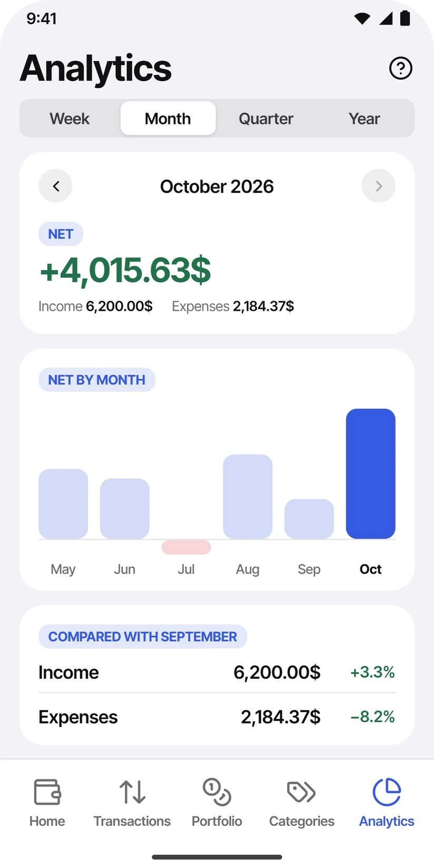The image size is (434, 868).
Task: Open the Portfolio coins icon
Action: tap(217, 792)
